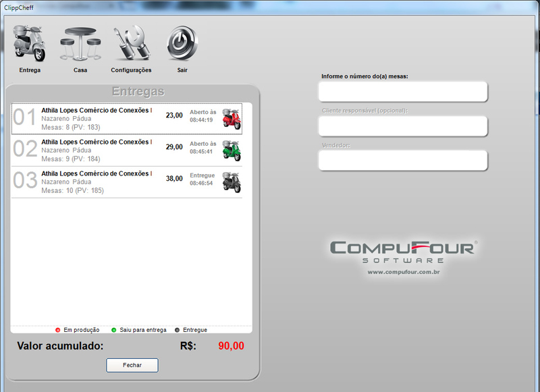
Task: Select delivery row with Mesas: 8
Action: click(x=101, y=119)
